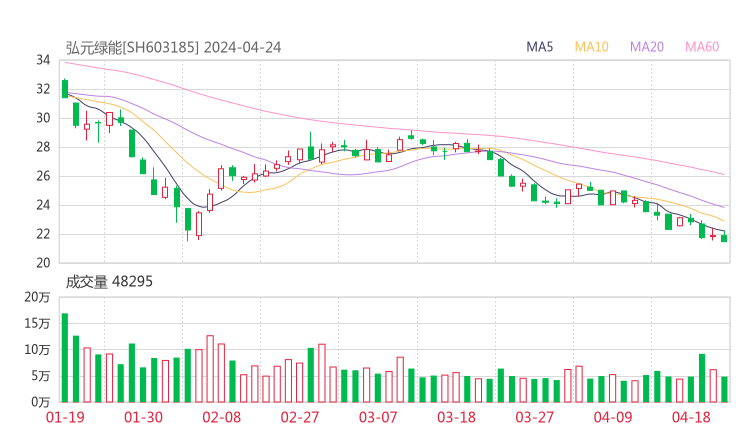Click the 01-19 date axis label

tap(65, 417)
